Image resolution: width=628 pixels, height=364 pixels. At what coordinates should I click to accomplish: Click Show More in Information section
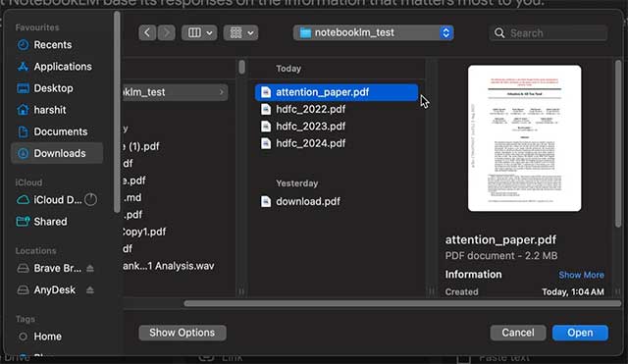point(581,275)
